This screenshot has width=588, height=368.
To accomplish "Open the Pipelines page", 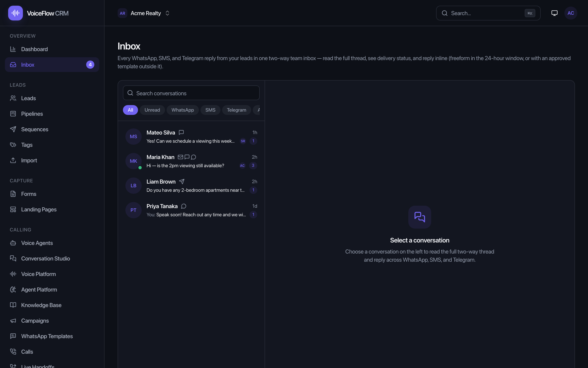I will coord(52,114).
